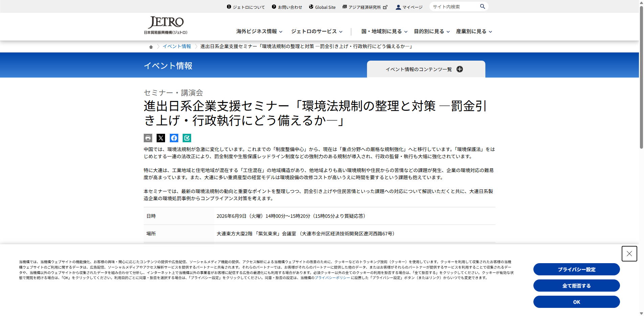Click the セミナー・講演会 category label
644x316 pixels.
coord(173,92)
